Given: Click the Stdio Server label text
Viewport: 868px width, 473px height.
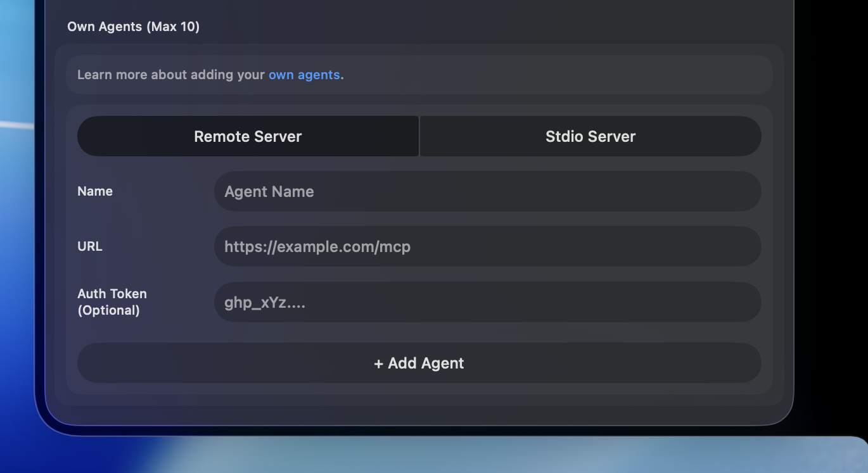Looking at the screenshot, I should coord(590,136).
